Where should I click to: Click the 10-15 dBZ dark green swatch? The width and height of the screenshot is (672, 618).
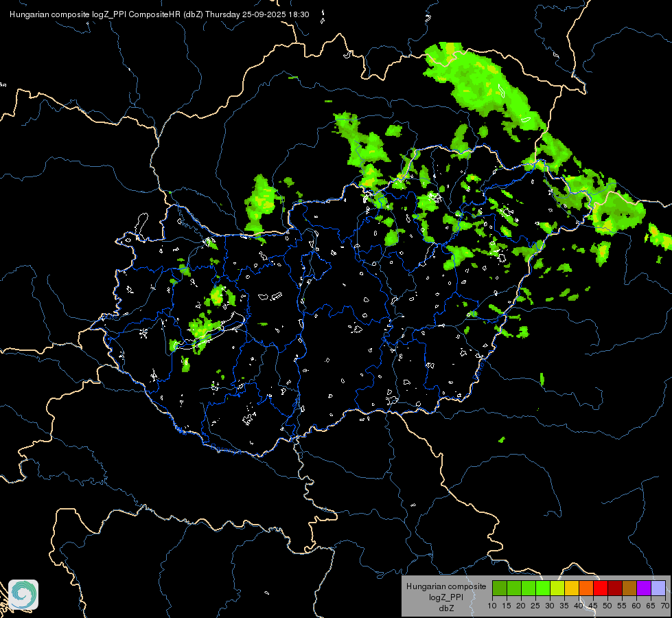point(500,588)
